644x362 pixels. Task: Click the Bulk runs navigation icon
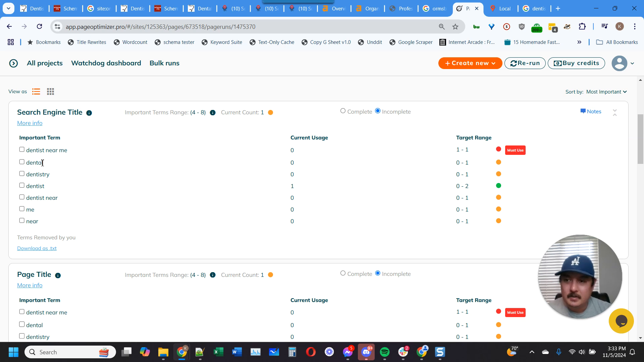(x=164, y=63)
